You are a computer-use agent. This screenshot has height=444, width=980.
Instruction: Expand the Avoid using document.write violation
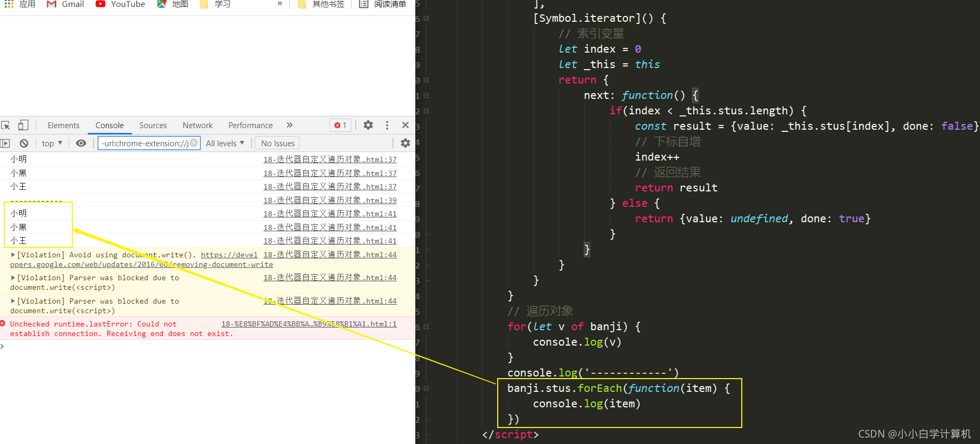coord(13,255)
